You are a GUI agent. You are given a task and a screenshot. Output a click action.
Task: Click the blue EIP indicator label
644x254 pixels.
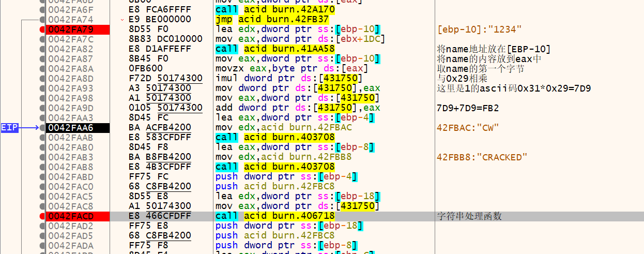(10, 127)
